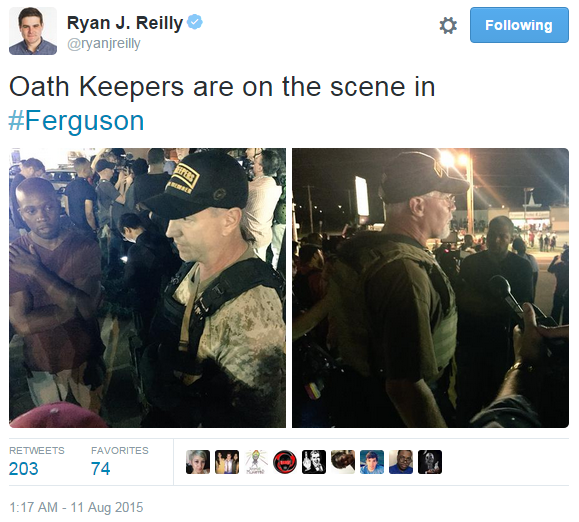Viewport: 579px width, 522px height.
Task: Click the blue verified badge icon
Action: 195,22
